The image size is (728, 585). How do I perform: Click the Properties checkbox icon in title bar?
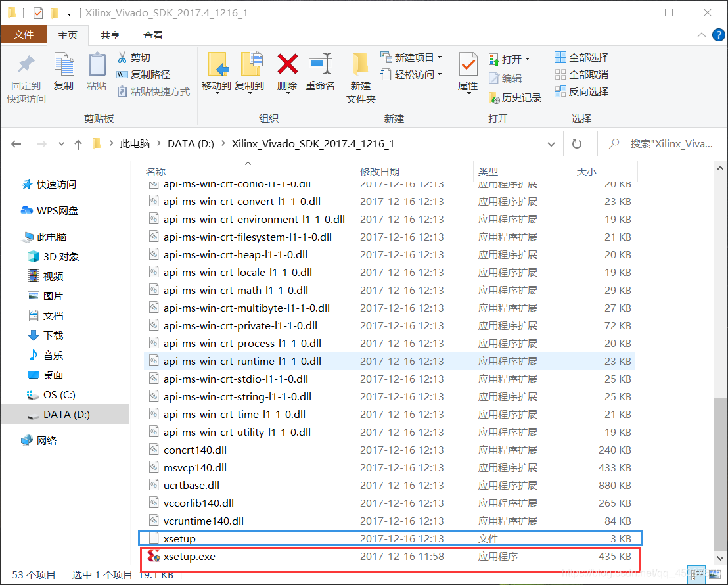[38, 13]
